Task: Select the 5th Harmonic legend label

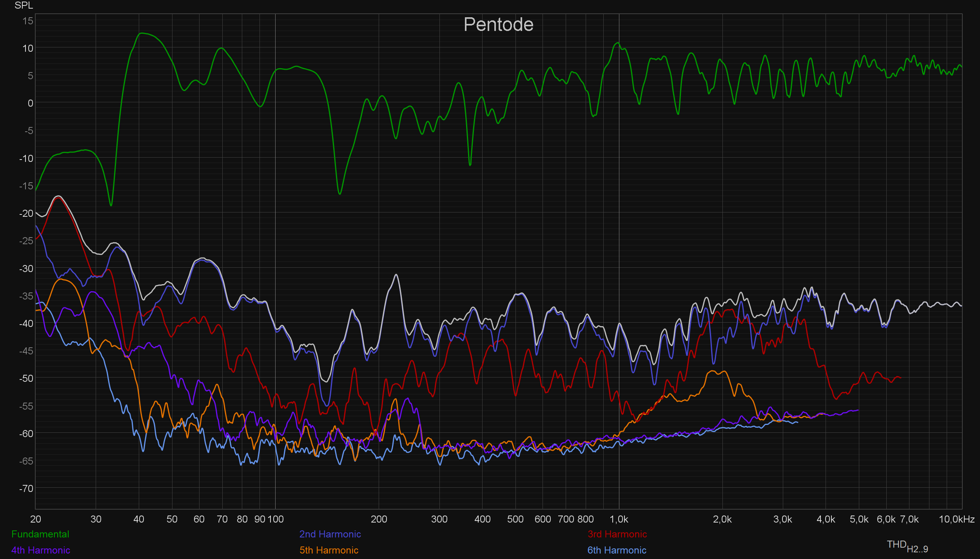Action: tap(328, 550)
